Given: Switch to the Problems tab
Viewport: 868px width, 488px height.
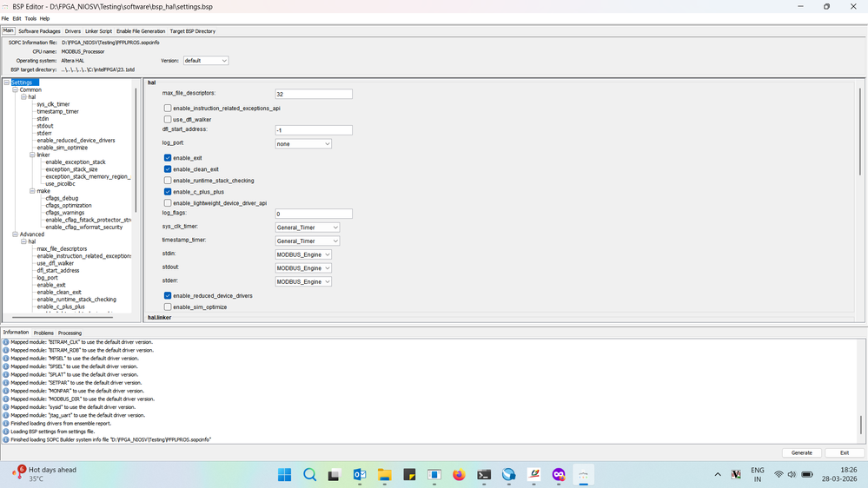Looking at the screenshot, I should tap(43, 333).
